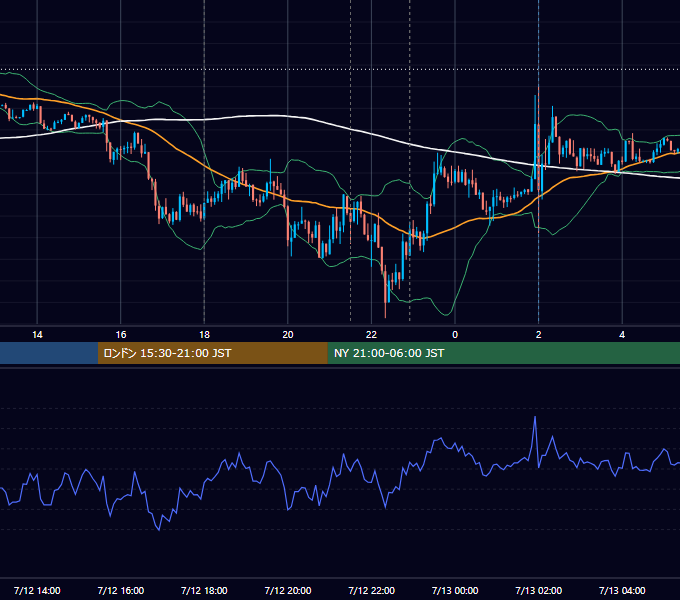Click the "2" hour label on time axis

pos(539,335)
